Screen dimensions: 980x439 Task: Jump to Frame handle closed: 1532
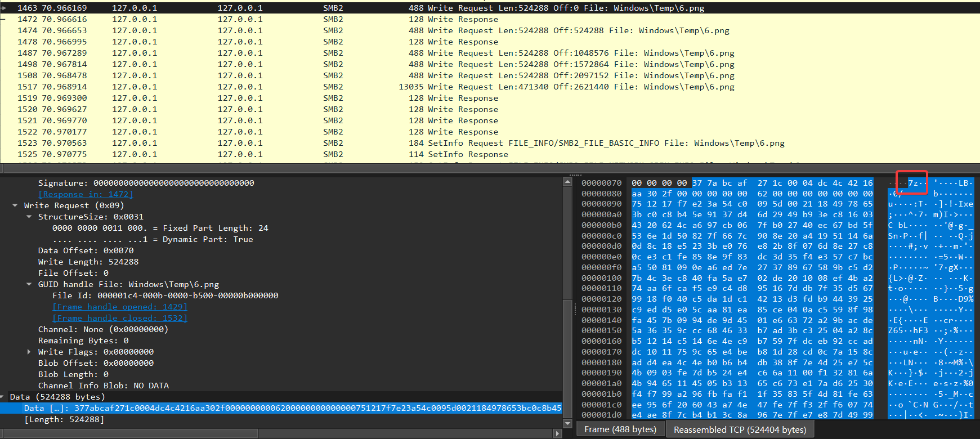tap(119, 318)
